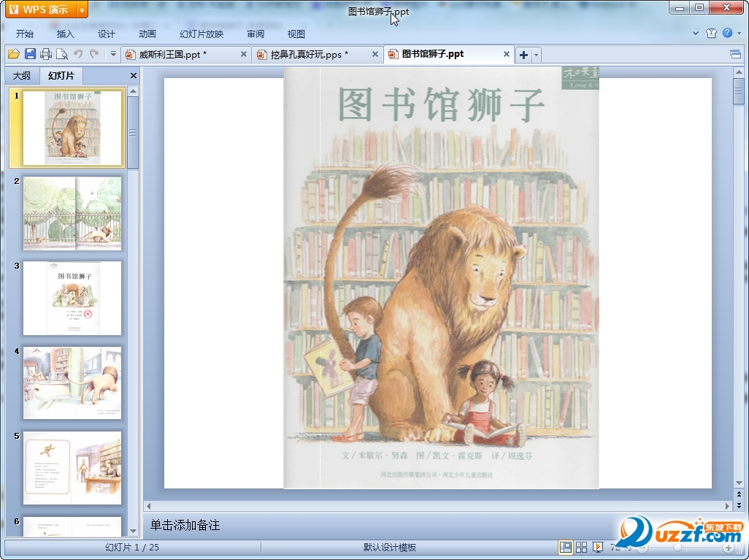The image size is (749, 560).
Task: Switch to slide sorter view icon
Action: (581, 547)
